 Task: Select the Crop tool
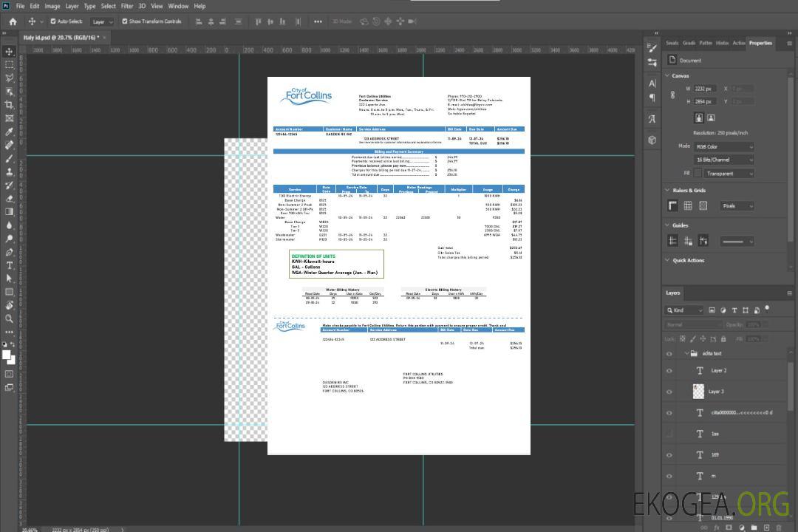(x=9, y=105)
